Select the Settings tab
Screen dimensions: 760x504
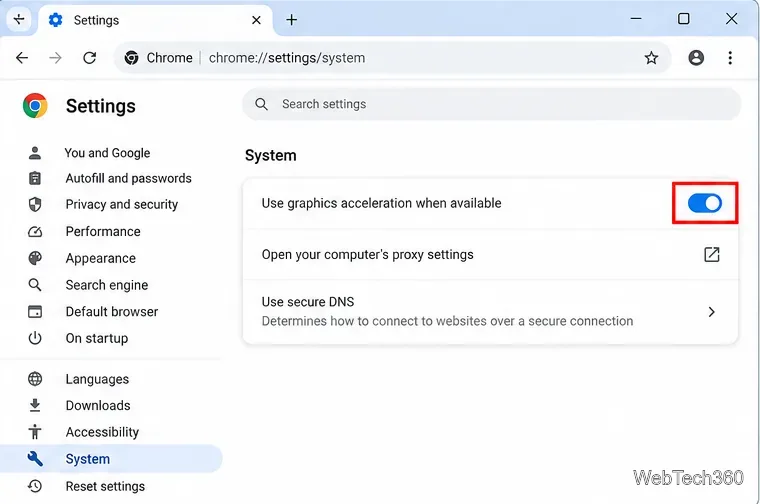[155, 20]
